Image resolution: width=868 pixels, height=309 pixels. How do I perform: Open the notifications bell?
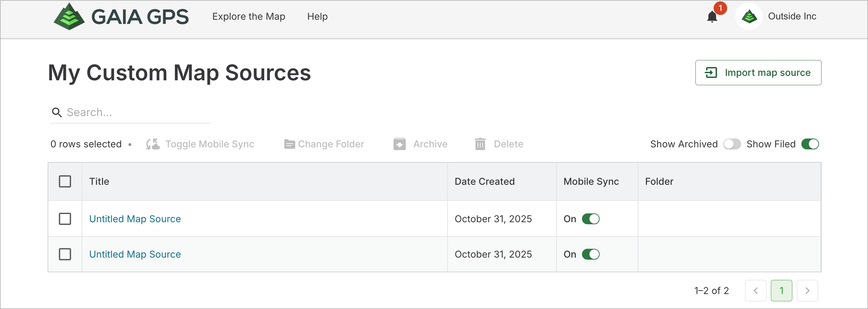pyautogui.click(x=712, y=17)
